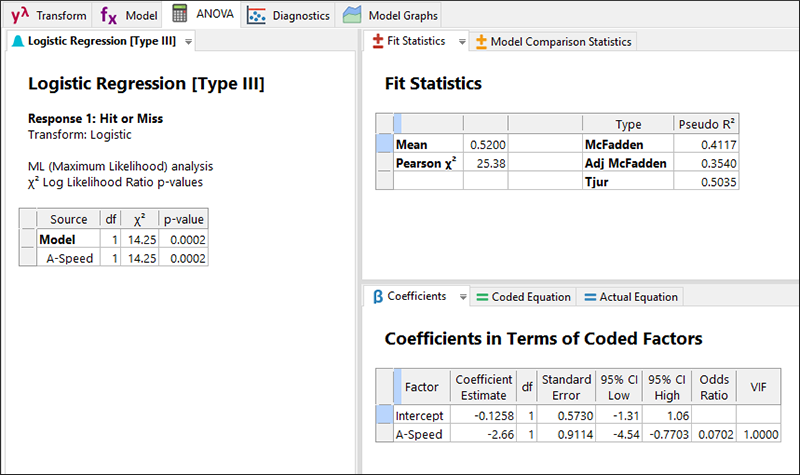Open the Coefficients pane dropdown arrow
Screen dimensions: 800x475
click(x=462, y=297)
